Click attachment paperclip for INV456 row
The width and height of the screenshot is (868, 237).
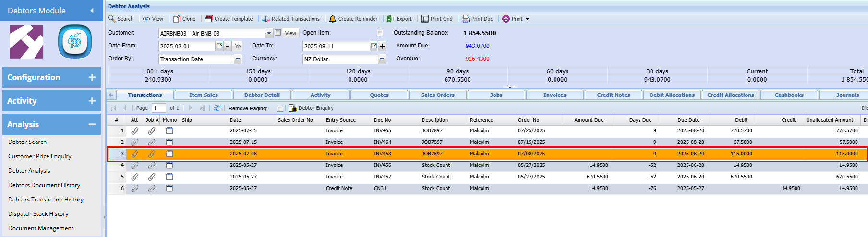[135, 166]
